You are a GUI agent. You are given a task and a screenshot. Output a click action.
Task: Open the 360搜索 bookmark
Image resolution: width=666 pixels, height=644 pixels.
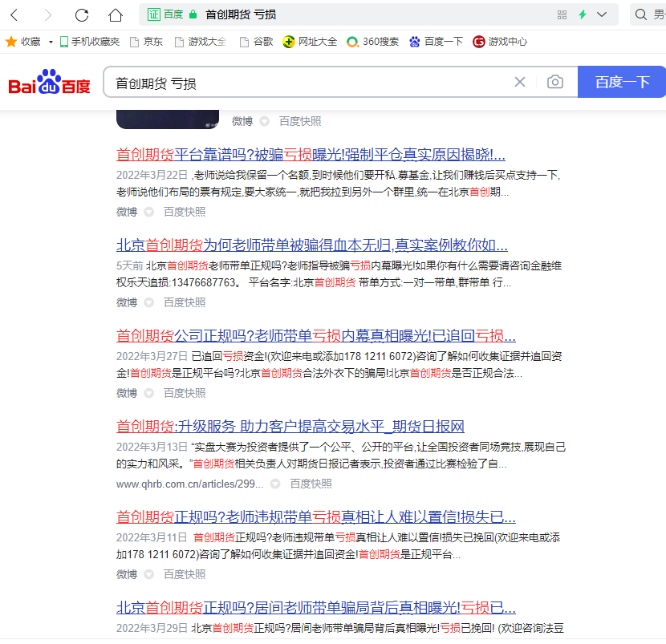tap(373, 42)
